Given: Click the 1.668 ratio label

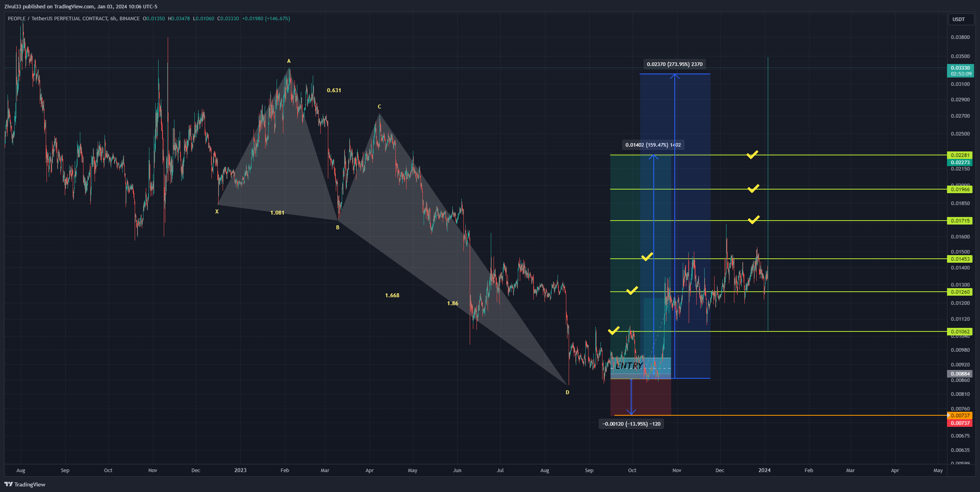Looking at the screenshot, I should tap(392, 295).
